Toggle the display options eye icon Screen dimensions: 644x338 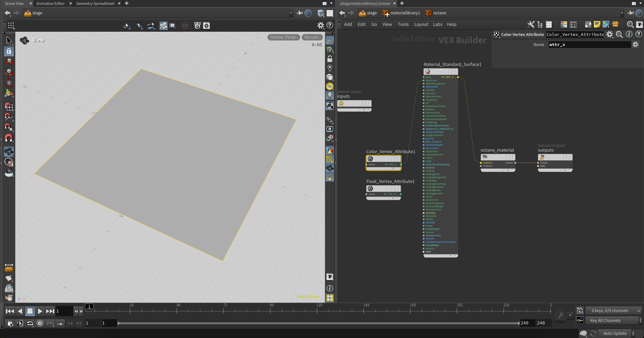tap(330, 277)
